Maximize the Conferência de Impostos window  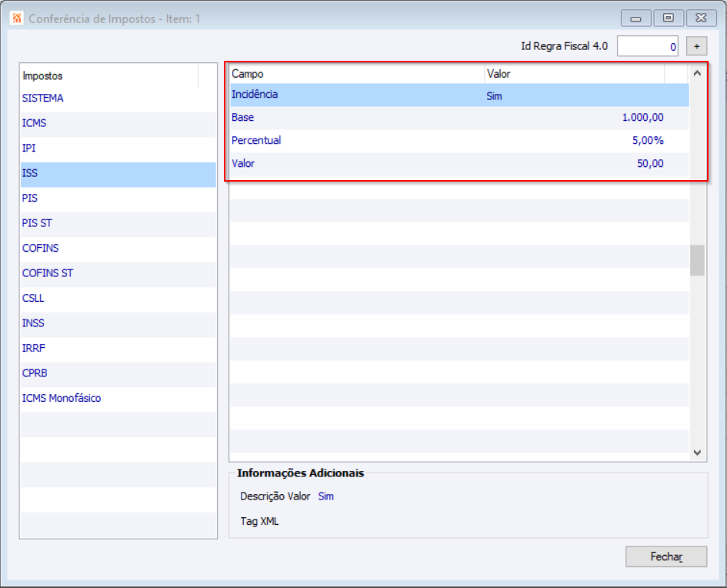[x=669, y=18]
